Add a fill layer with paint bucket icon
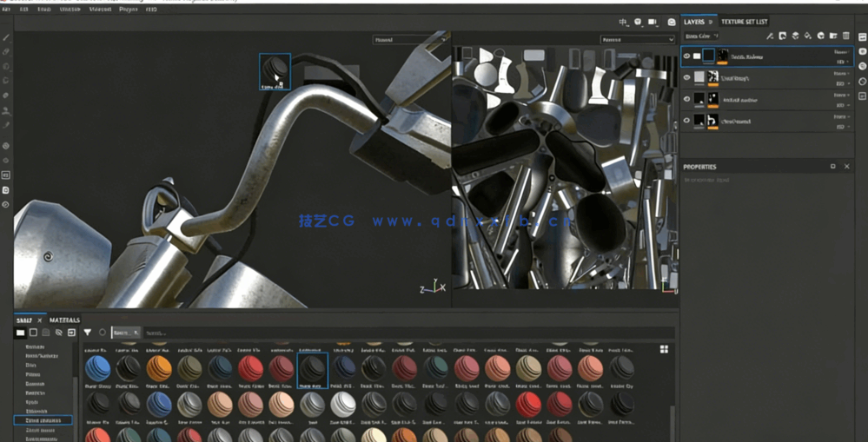This screenshot has height=442, width=868. click(807, 36)
